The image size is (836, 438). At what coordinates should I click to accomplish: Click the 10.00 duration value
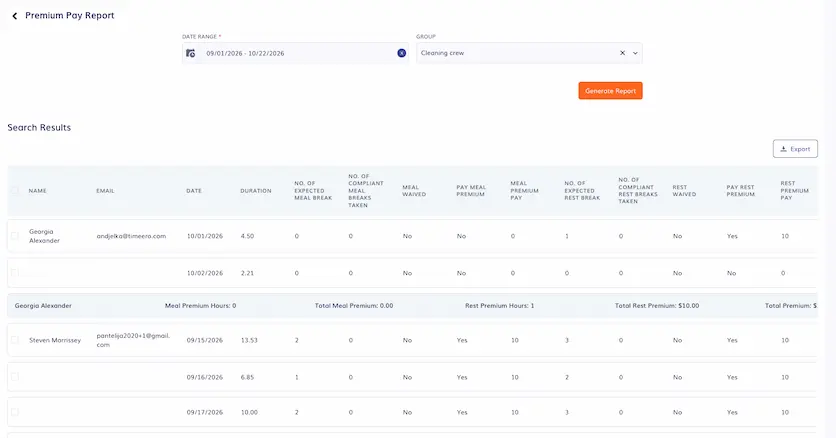click(x=249, y=412)
